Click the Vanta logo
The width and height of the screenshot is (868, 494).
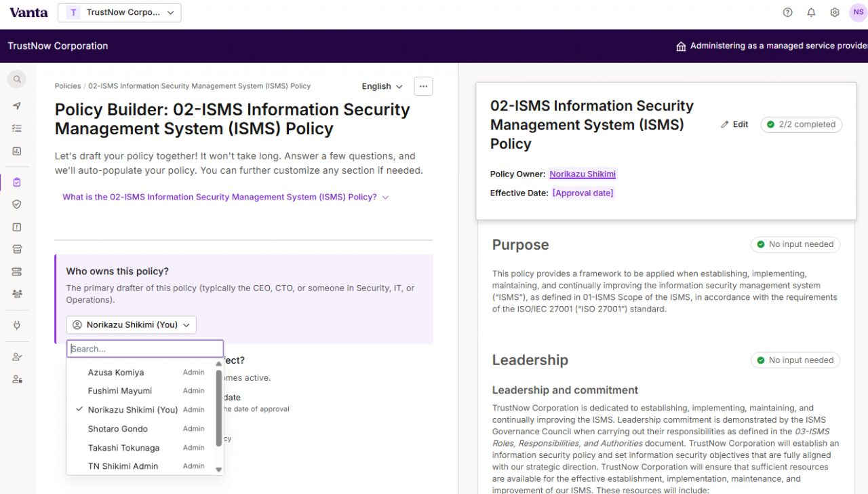[28, 12]
